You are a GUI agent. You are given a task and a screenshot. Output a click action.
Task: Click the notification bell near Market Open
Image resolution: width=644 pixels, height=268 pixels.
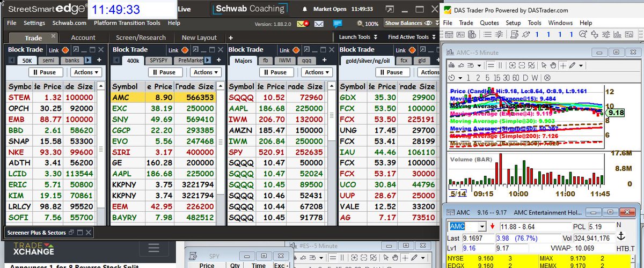coord(305,9)
